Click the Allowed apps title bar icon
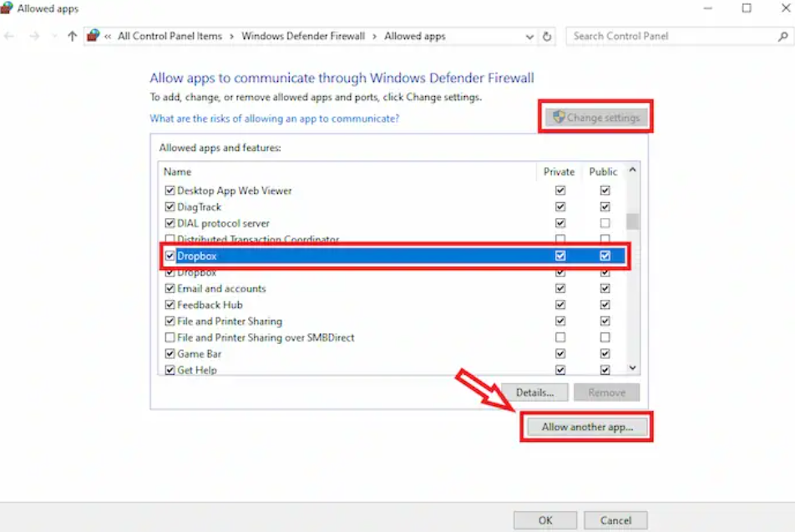795x532 pixels. click(6, 8)
